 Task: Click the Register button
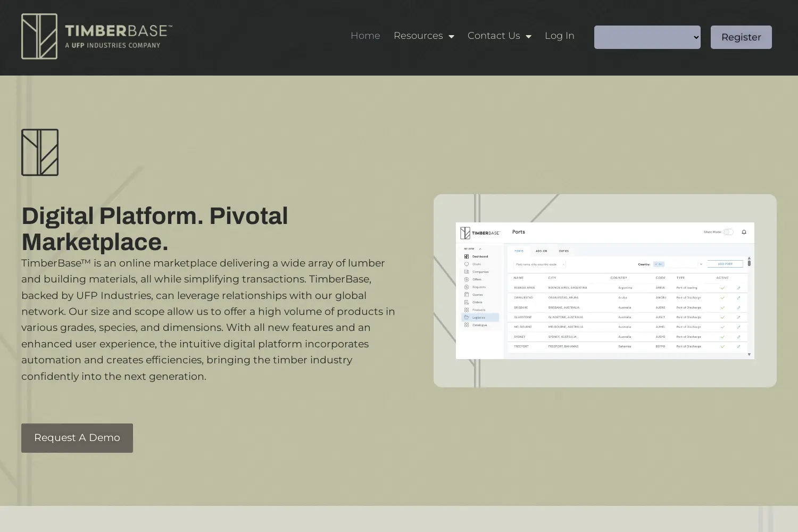[x=741, y=37]
